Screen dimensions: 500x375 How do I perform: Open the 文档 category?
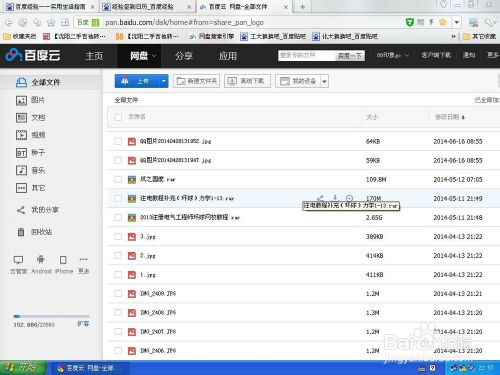click(x=30, y=118)
